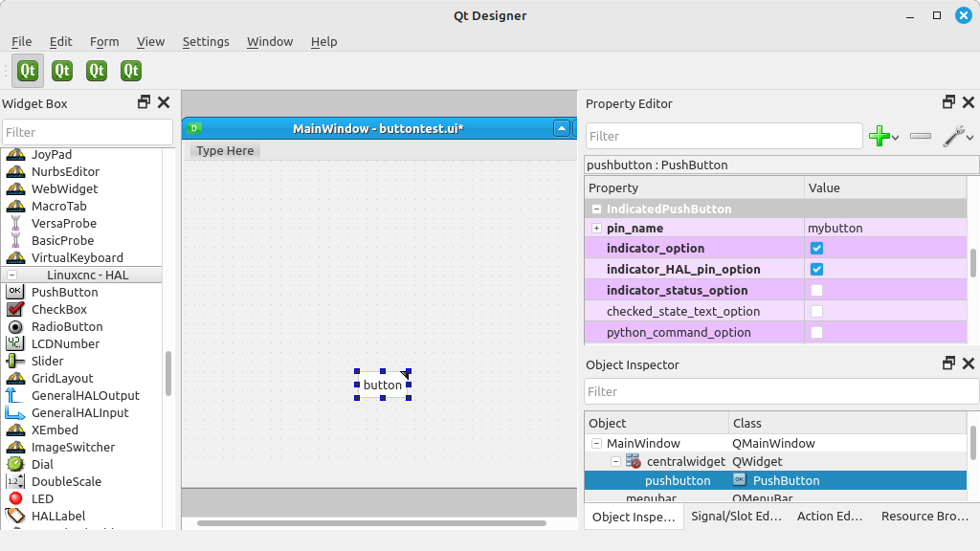Pick the VirtualKeyboard widget icon
Viewport: 980px width, 551px height.
click(15, 257)
